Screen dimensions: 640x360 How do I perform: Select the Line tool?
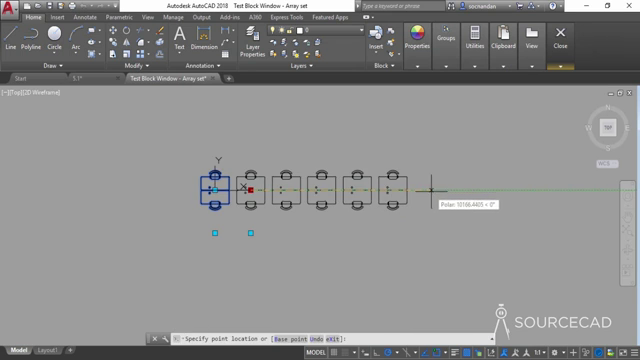[x=11, y=38]
